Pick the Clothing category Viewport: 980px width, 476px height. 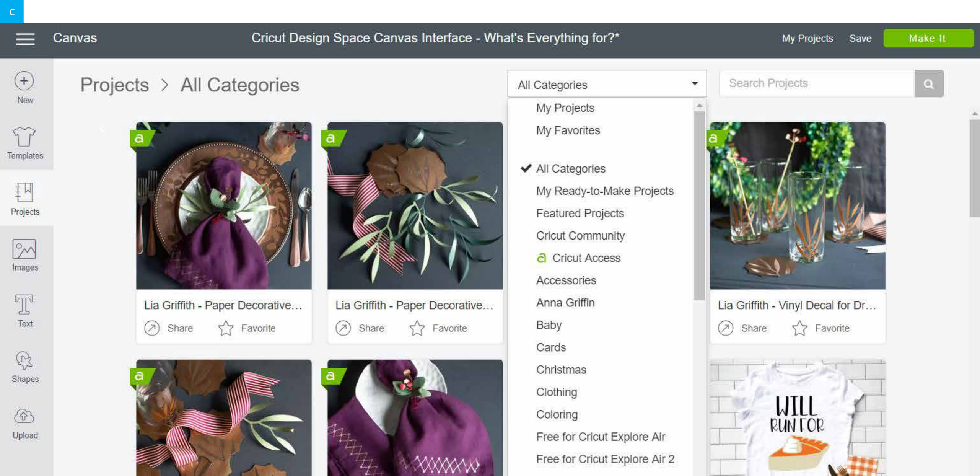coord(557,392)
